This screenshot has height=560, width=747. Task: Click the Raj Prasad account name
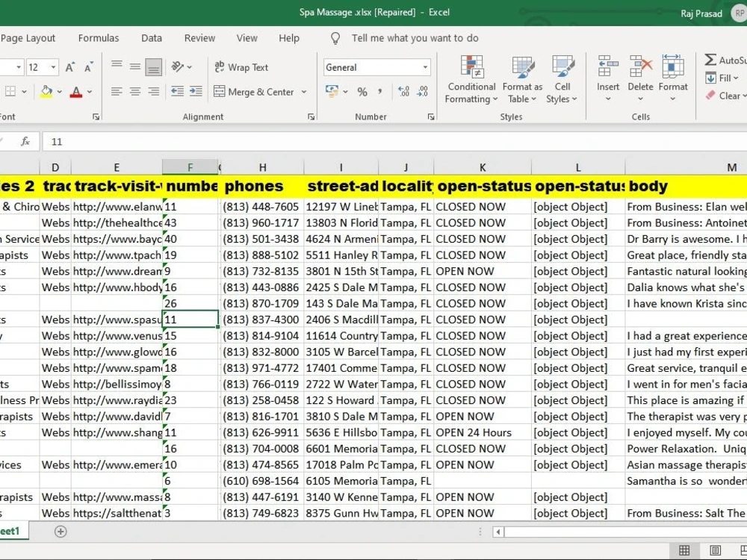tap(701, 13)
